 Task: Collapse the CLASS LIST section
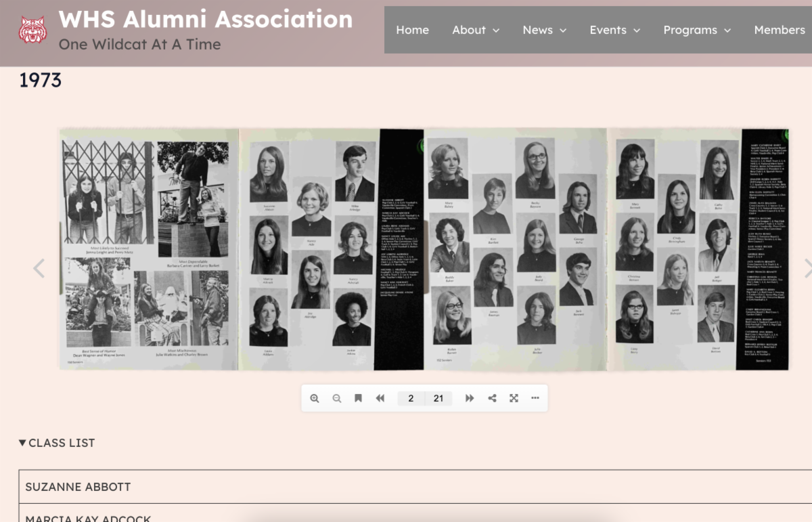pyautogui.click(x=57, y=443)
